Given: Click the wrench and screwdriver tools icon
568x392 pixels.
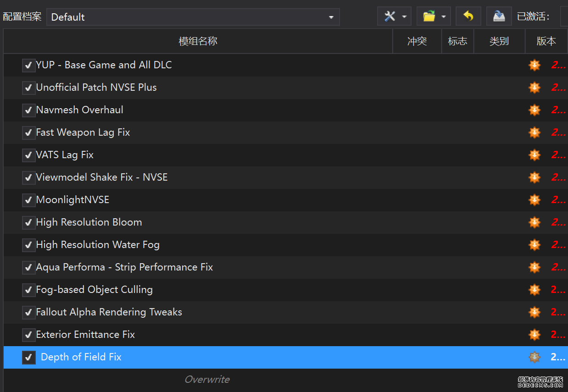Looking at the screenshot, I should point(390,17).
